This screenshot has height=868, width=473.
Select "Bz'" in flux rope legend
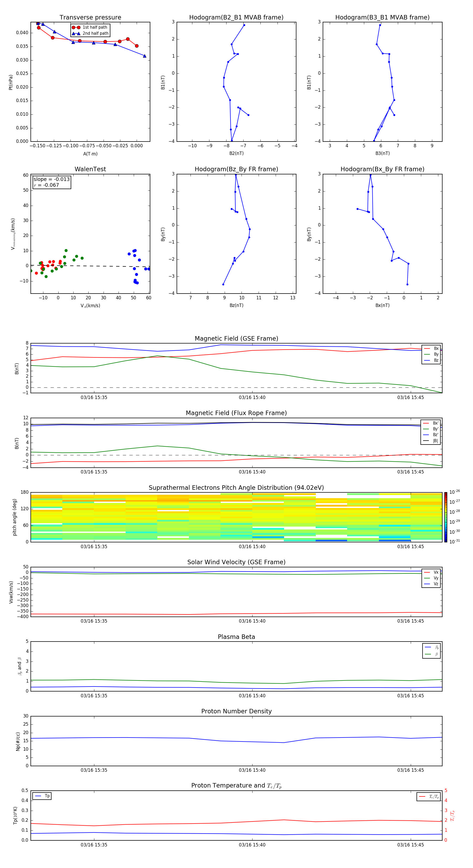tap(431, 435)
